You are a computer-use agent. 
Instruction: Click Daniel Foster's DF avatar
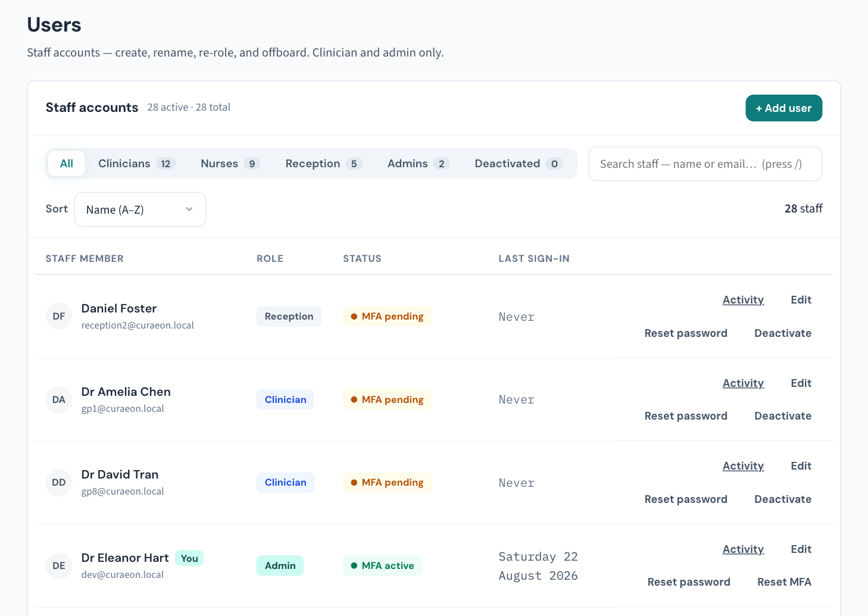pos(59,316)
